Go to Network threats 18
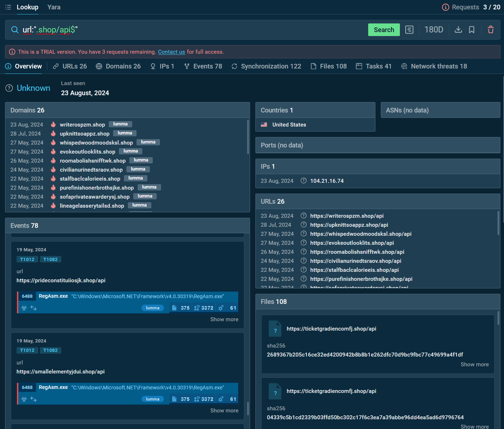504x429 pixels. pyautogui.click(x=434, y=66)
